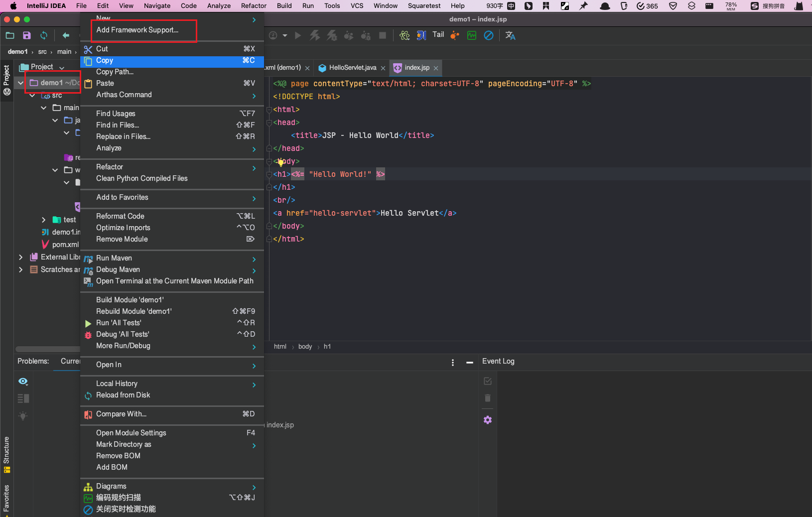Click Open Terminal at Current Maven Module Path
The width and height of the screenshot is (812, 517).
(x=172, y=281)
